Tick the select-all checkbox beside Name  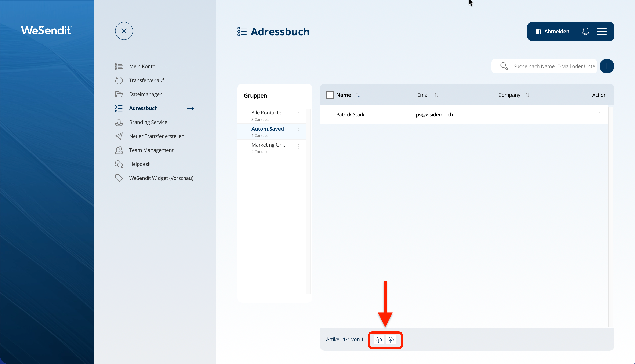tap(330, 95)
